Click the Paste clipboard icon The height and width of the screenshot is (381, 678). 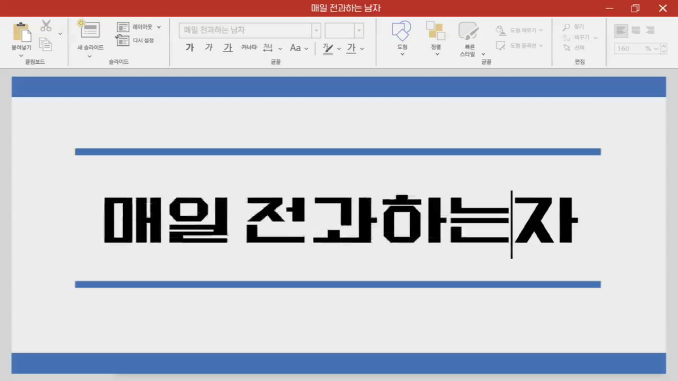click(x=21, y=32)
